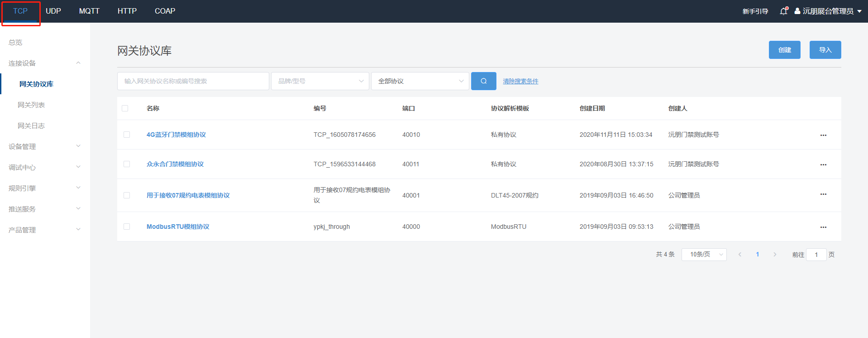Check the 4G蓝牙门禁模组协议 row checkbox

127,135
